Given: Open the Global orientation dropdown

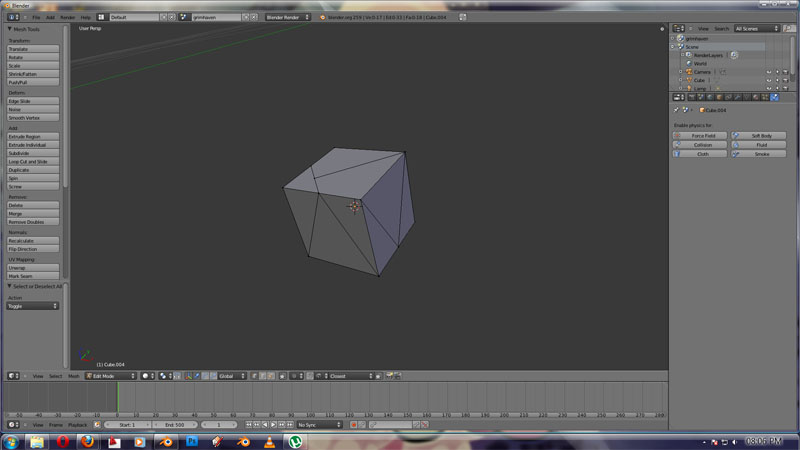Looking at the screenshot, I should click(x=232, y=376).
